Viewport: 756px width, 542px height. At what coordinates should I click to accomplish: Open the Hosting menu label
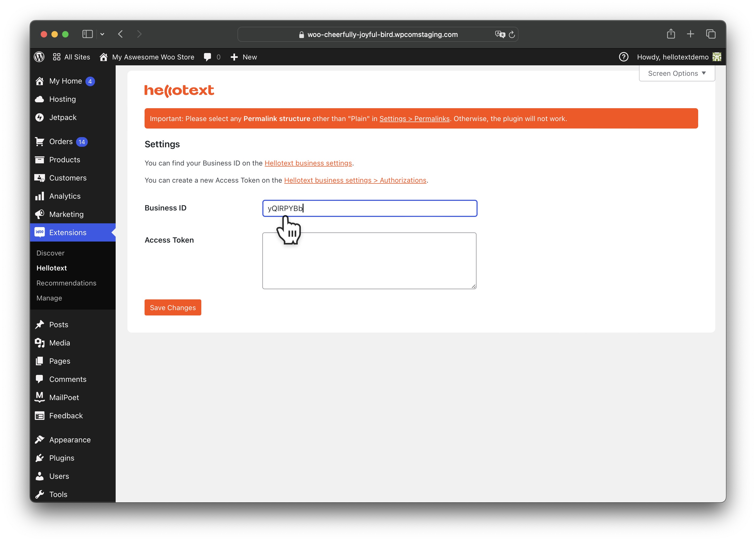(x=62, y=99)
